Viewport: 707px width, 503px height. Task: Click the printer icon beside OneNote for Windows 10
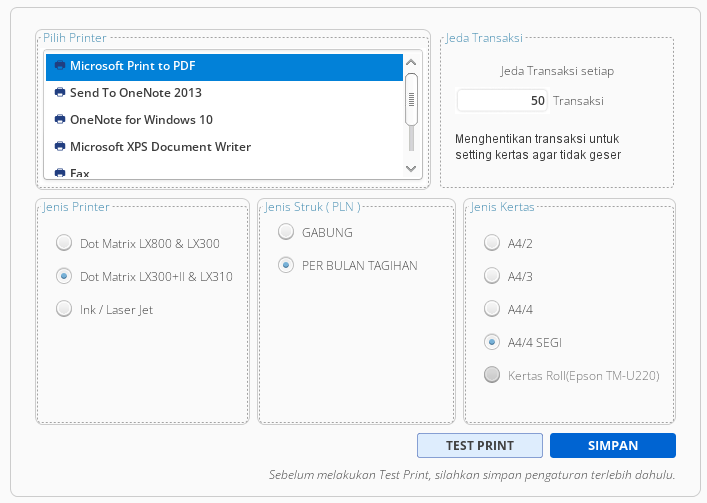click(60, 119)
